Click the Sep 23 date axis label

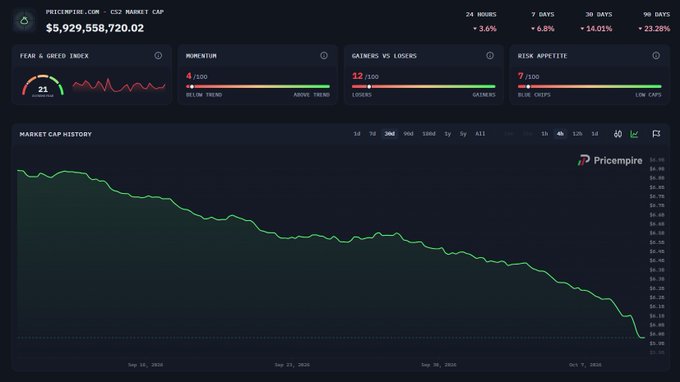292,365
